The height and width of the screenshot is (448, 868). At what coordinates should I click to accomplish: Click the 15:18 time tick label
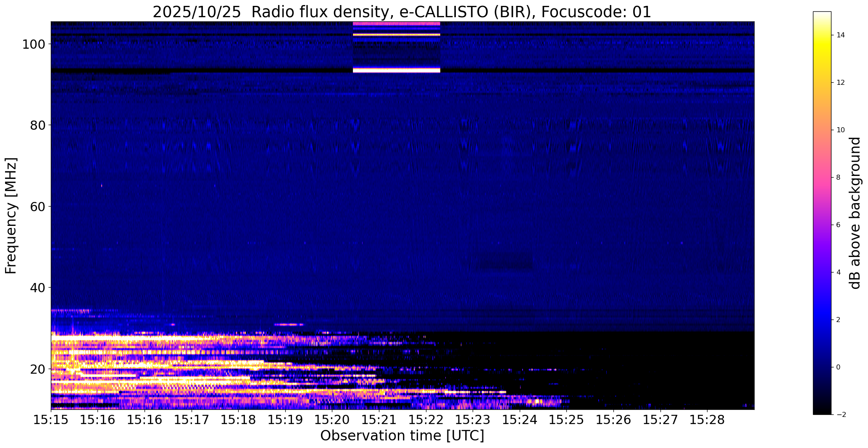[x=239, y=420]
